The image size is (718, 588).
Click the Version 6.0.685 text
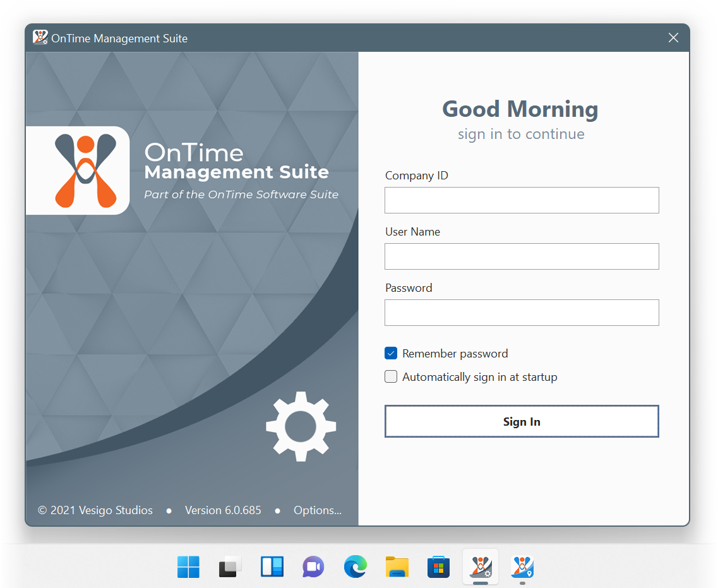(223, 510)
